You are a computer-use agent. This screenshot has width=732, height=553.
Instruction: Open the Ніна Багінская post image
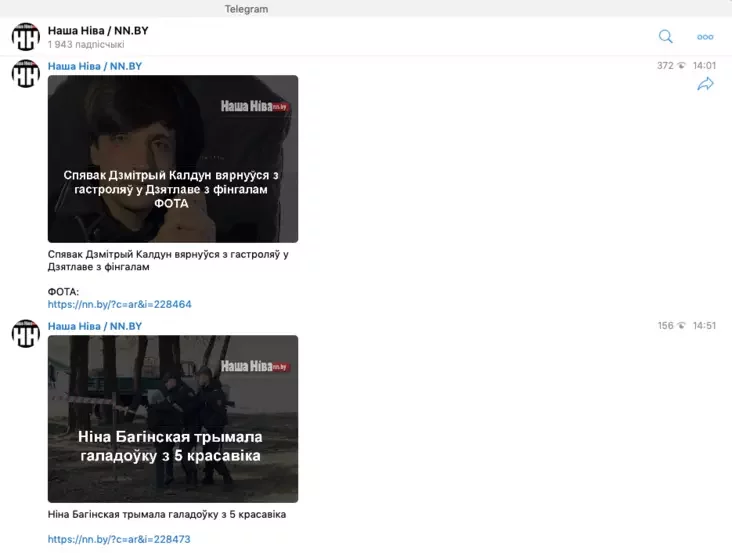pos(173,419)
